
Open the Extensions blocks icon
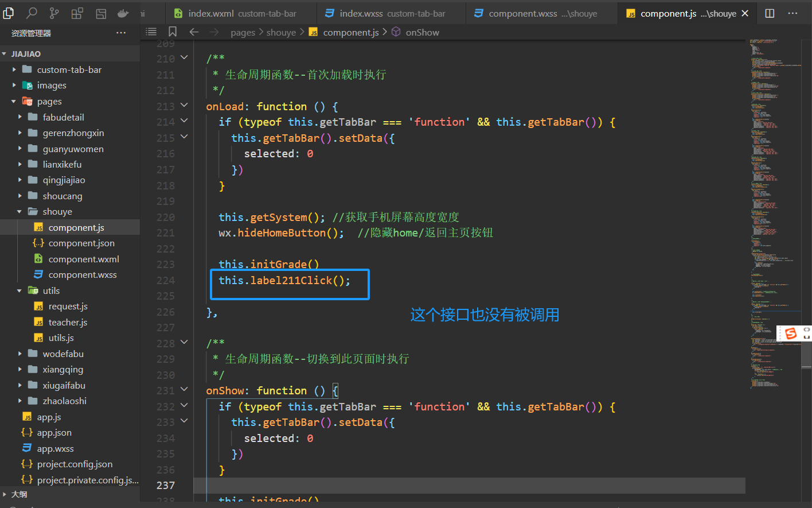77,13
